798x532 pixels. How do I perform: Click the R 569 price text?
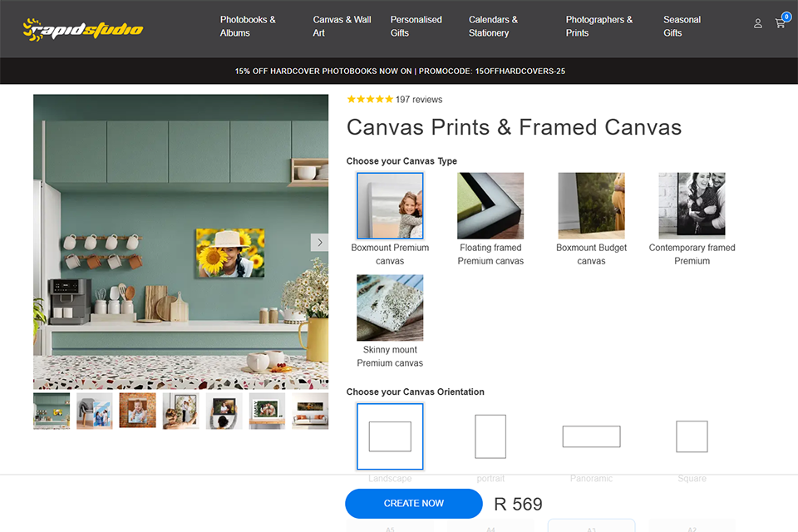click(518, 504)
